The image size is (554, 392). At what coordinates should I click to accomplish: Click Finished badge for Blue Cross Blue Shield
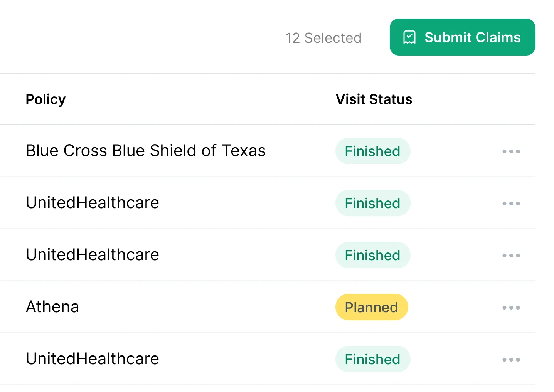(x=372, y=151)
